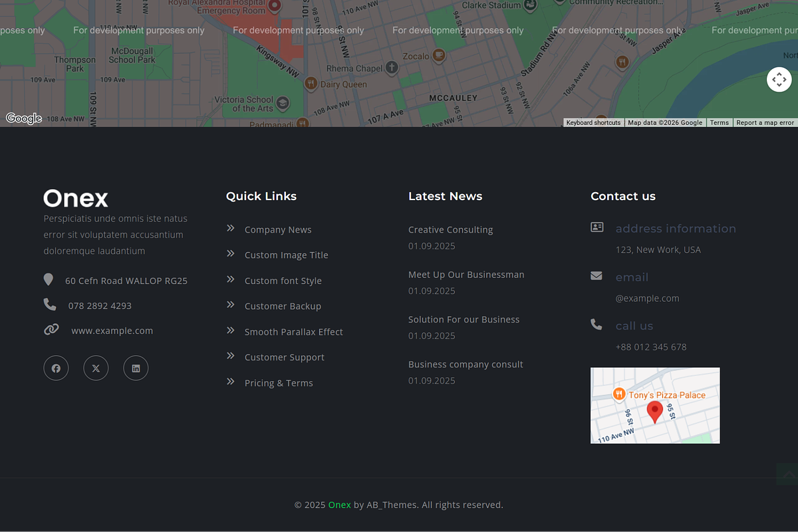Click the Victoria School of the Arts marker
This screenshot has width=798, height=532.
tap(283, 103)
